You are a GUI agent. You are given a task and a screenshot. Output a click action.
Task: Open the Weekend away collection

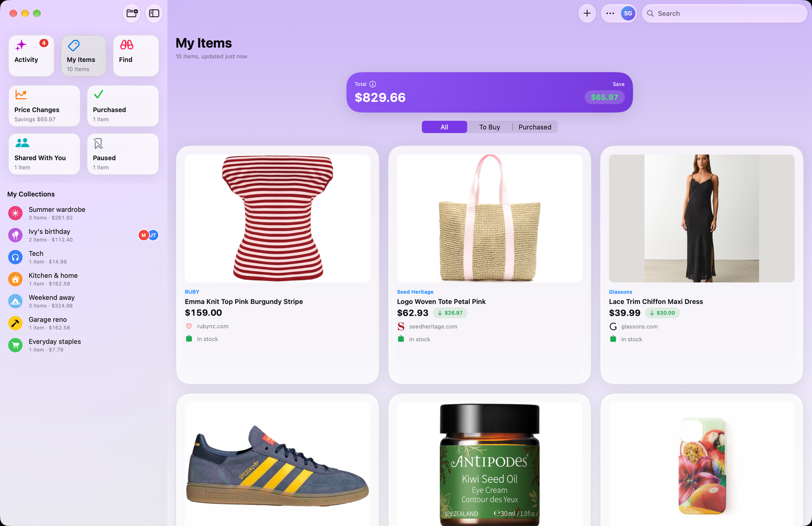coord(83,301)
